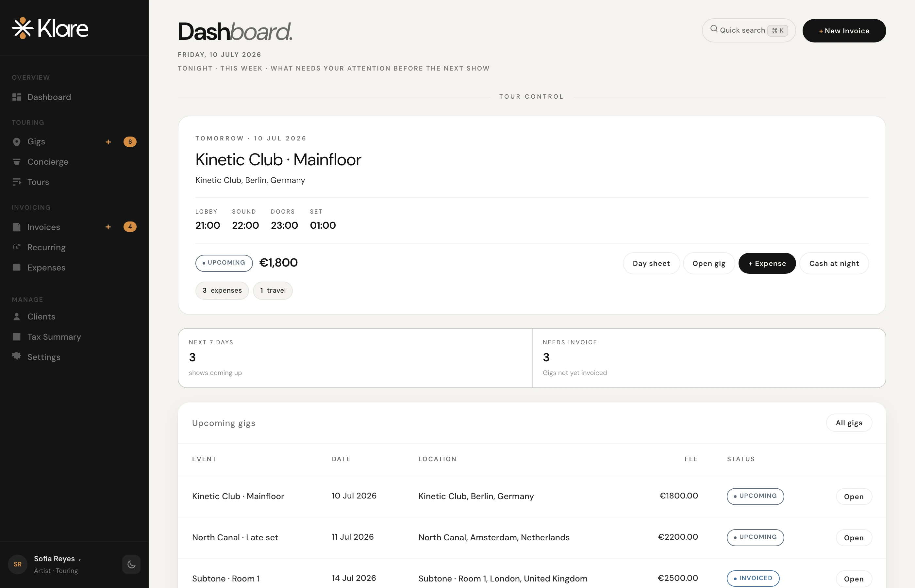Click the UPCOMING badge beside €1,800

(x=224, y=263)
